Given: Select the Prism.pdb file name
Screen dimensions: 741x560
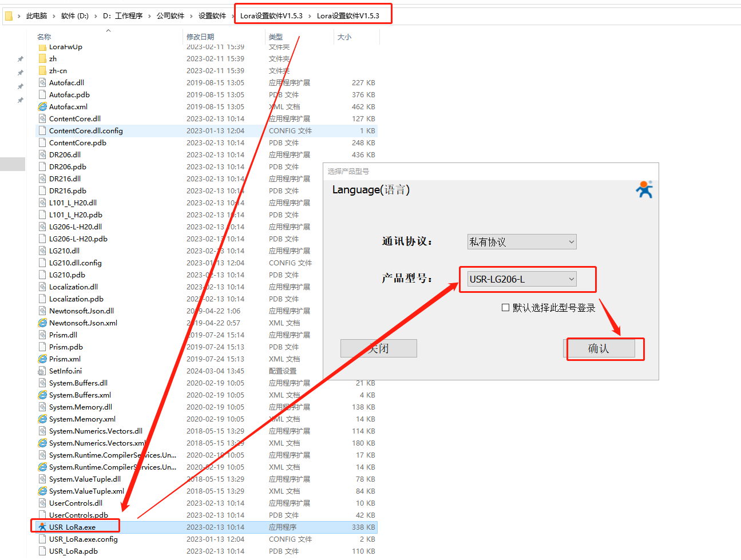Looking at the screenshot, I should [x=66, y=347].
